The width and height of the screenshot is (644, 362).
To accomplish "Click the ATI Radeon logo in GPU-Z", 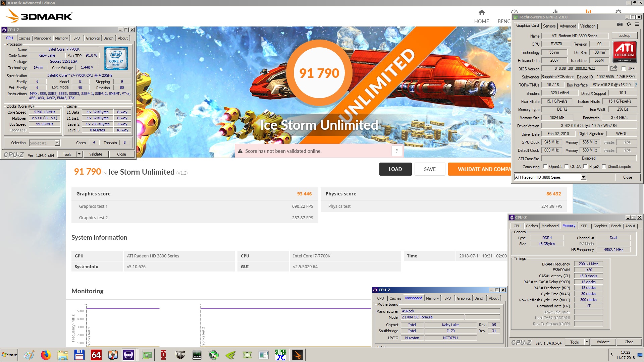I will pyautogui.click(x=625, y=52).
